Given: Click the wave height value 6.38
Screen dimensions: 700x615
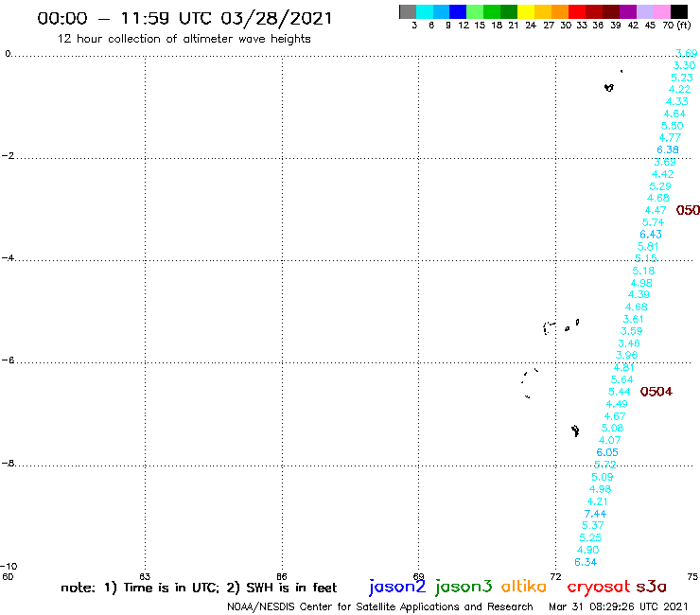Looking at the screenshot, I should 668,150.
